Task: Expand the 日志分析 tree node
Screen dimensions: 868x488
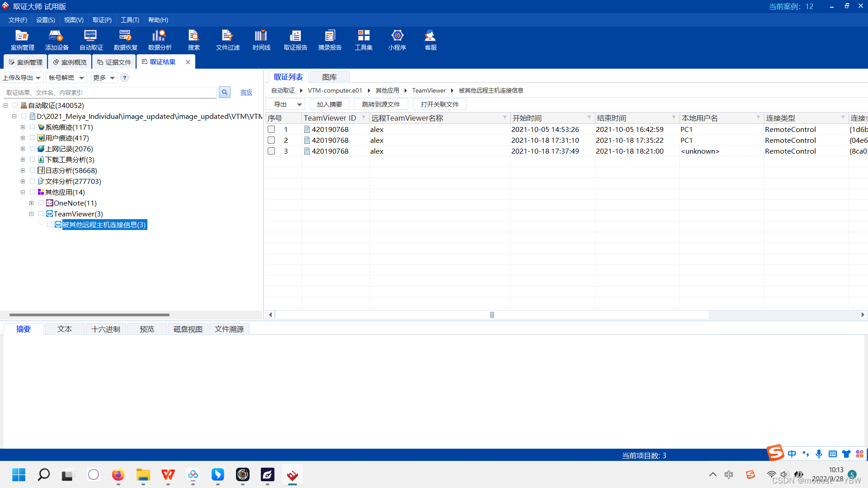Action: coord(23,170)
